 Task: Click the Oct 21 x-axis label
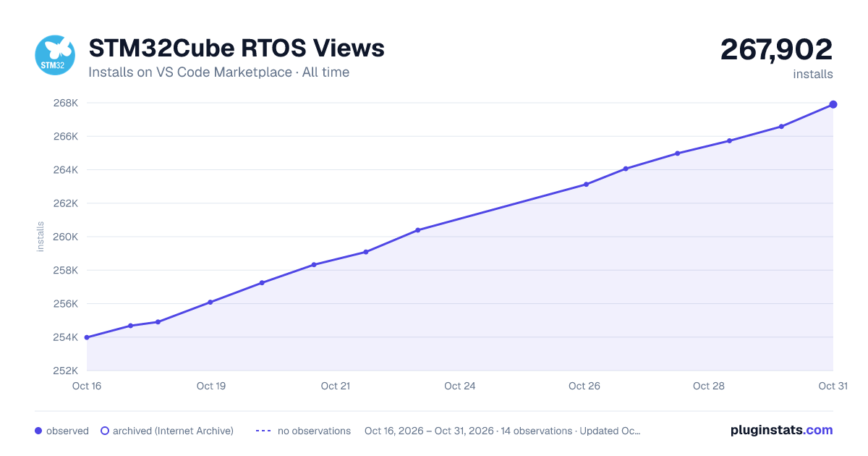pyautogui.click(x=336, y=386)
